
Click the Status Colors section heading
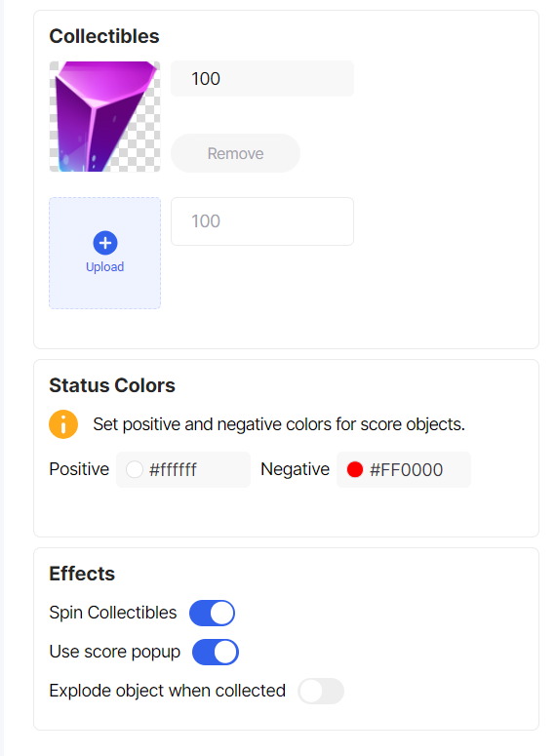click(112, 385)
